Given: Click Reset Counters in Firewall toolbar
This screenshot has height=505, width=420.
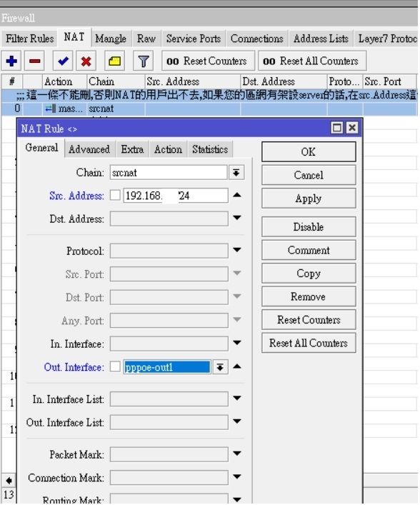Looking at the screenshot, I should coord(208,61).
